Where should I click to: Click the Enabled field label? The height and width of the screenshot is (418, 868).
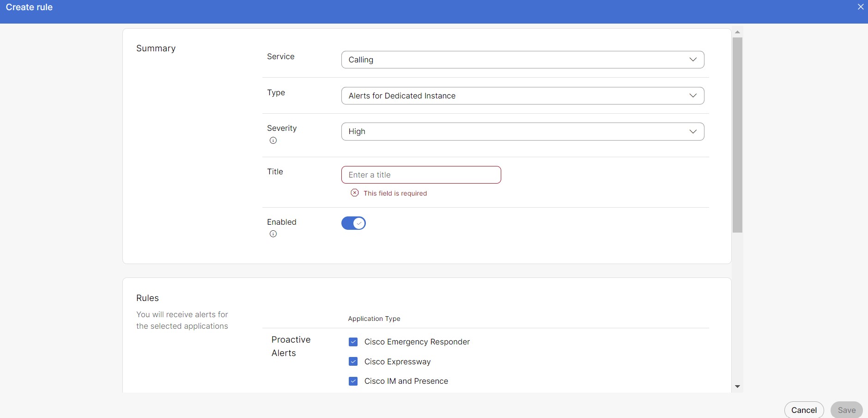coord(282,222)
